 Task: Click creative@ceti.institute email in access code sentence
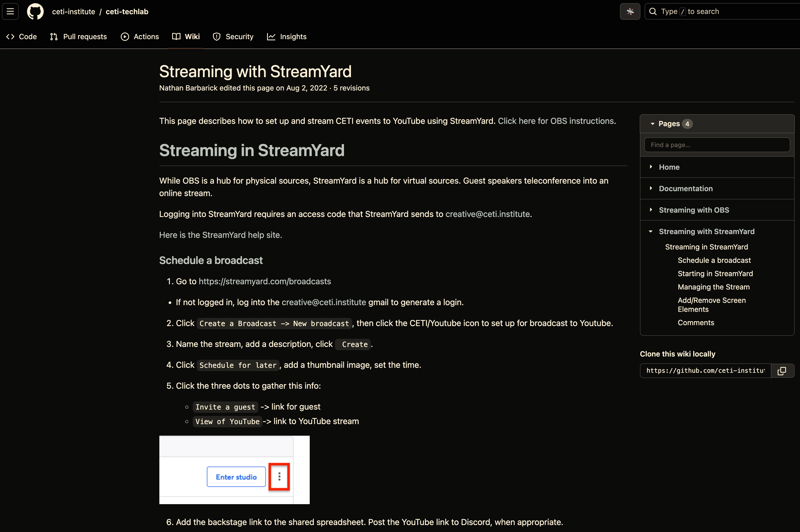tap(488, 214)
